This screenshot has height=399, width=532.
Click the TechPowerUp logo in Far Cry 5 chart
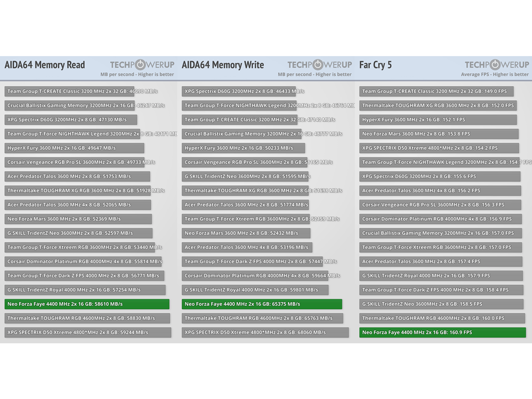[x=497, y=65]
